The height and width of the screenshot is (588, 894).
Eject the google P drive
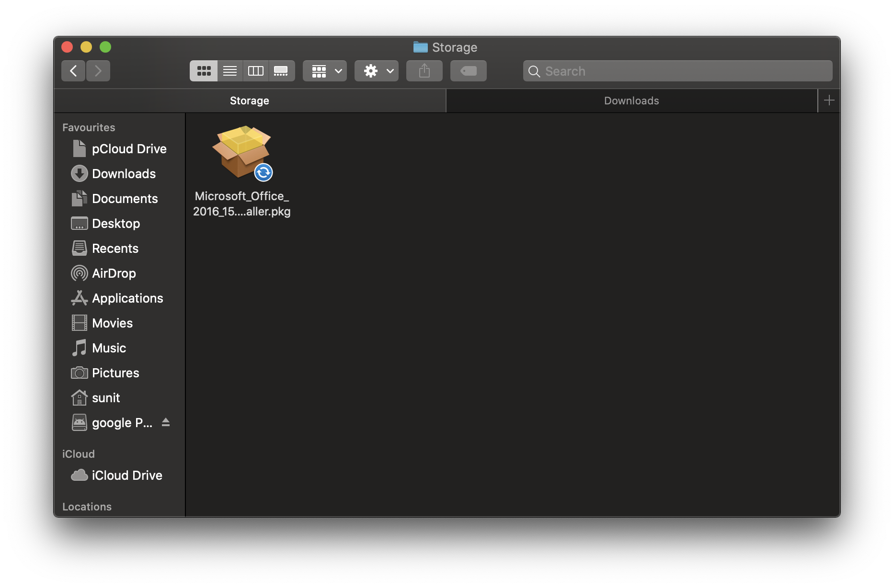tap(166, 422)
